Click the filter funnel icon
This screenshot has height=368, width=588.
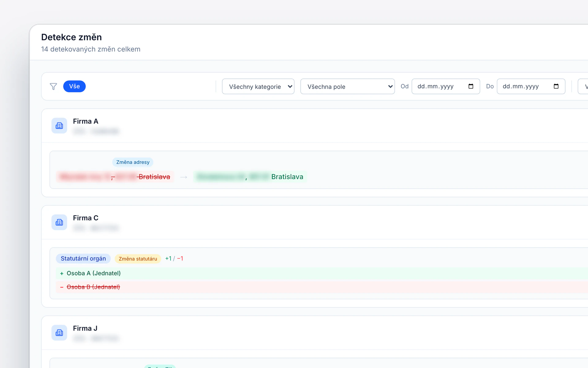(53, 86)
